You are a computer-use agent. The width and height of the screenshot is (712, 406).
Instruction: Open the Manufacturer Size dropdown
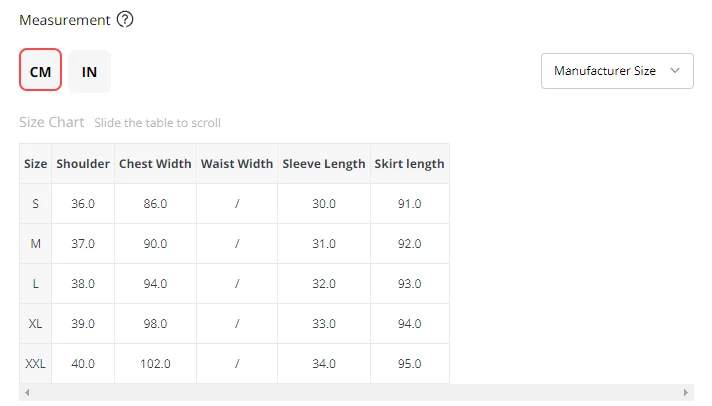(x=616, y=71)
